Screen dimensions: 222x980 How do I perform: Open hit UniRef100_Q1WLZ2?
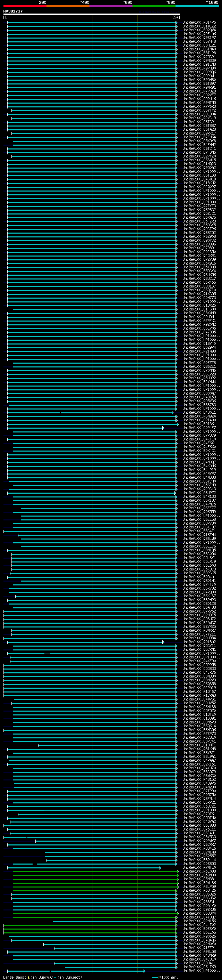(x=199, y=26)
